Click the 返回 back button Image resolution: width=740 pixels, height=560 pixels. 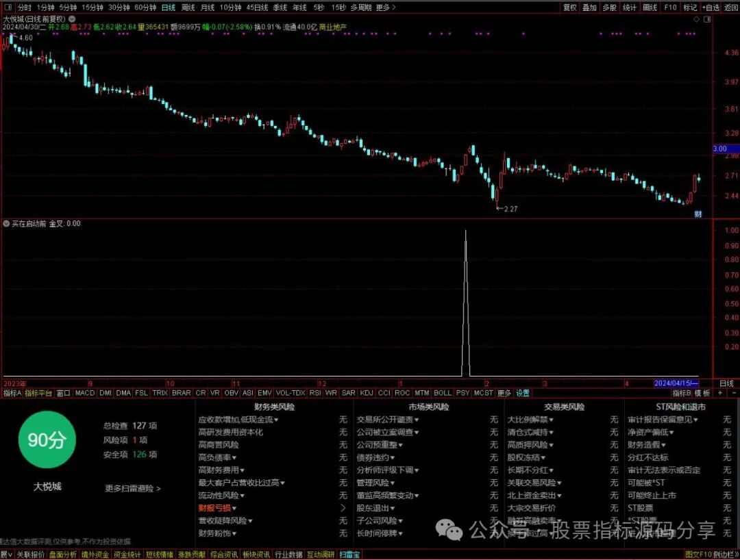pyautogui.click(x=731, y=8)
